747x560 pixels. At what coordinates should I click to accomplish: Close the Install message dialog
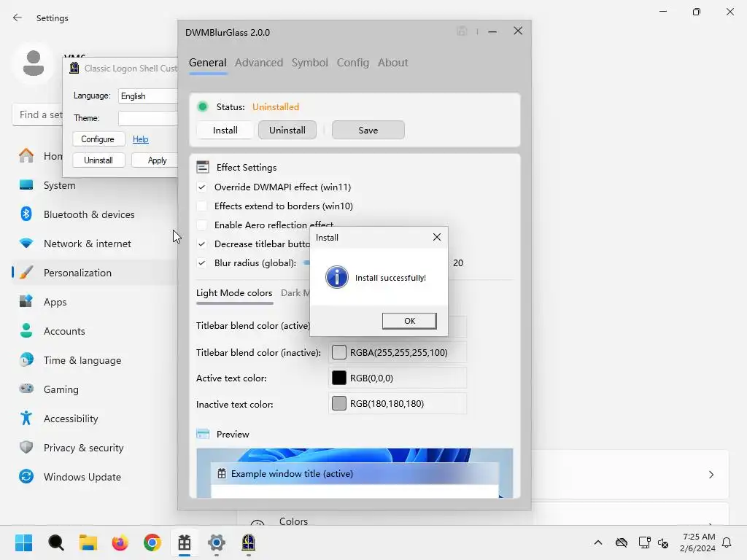coord(436,237)
